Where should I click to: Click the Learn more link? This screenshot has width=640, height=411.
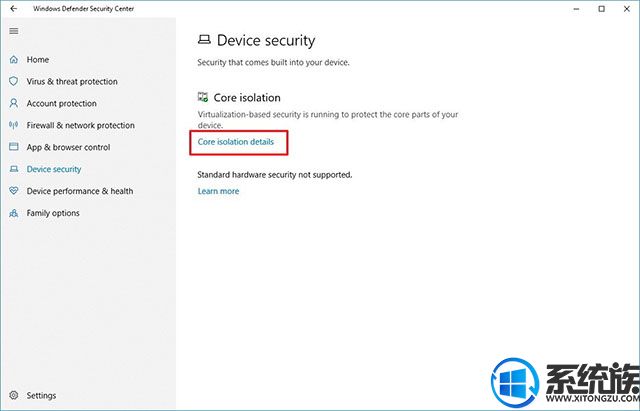coord(218,191)
